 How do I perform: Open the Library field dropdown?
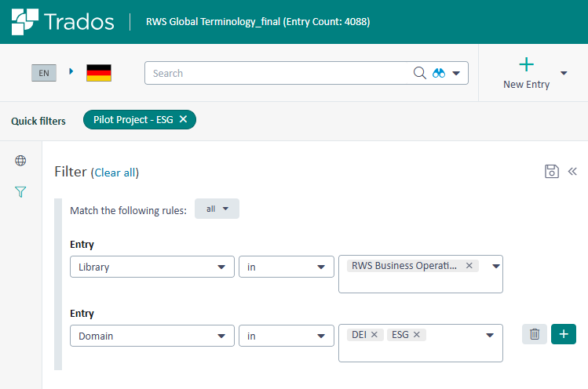pyautogui.click(x=152, y=267)
